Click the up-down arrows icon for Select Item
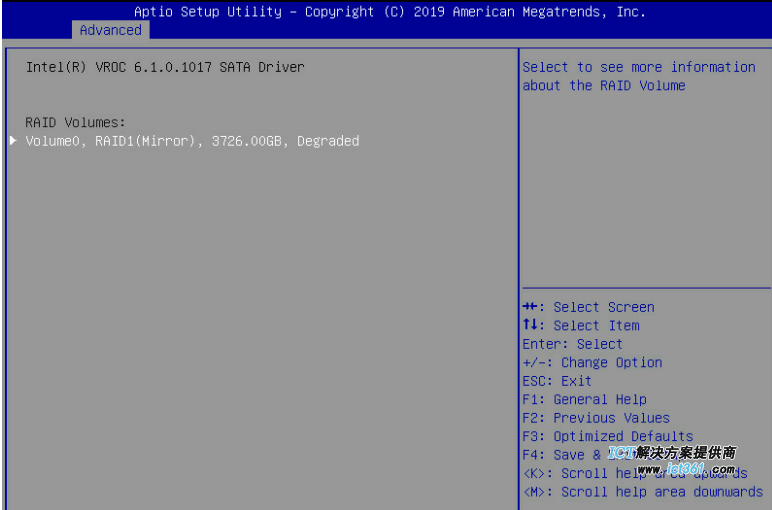The width and height of the screenshot is (772, 510). point(530,324)
